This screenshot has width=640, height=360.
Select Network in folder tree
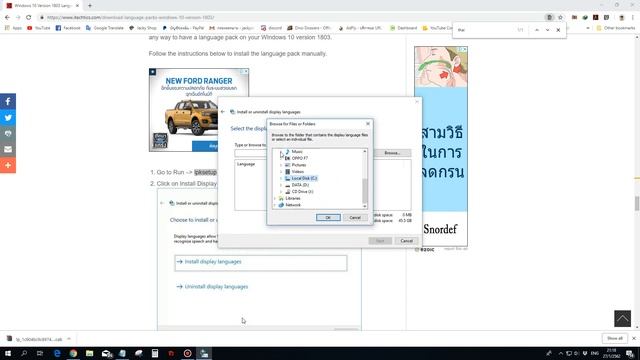293,205
